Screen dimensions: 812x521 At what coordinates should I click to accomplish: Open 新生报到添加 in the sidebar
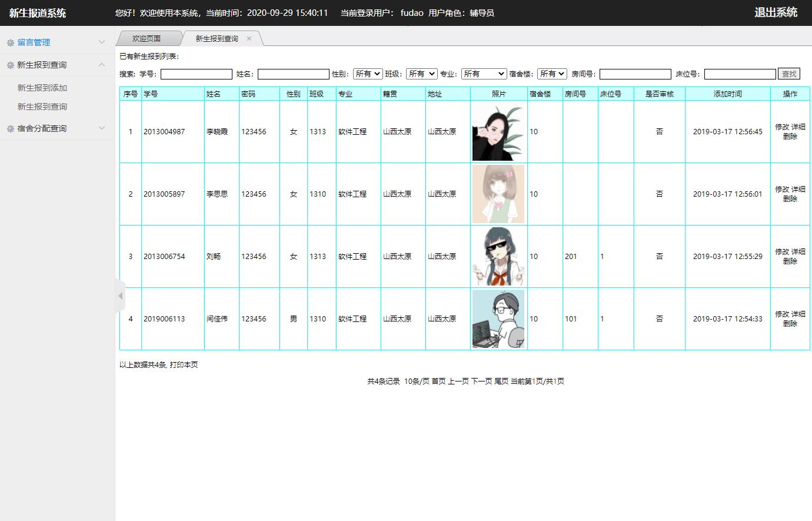42,88
